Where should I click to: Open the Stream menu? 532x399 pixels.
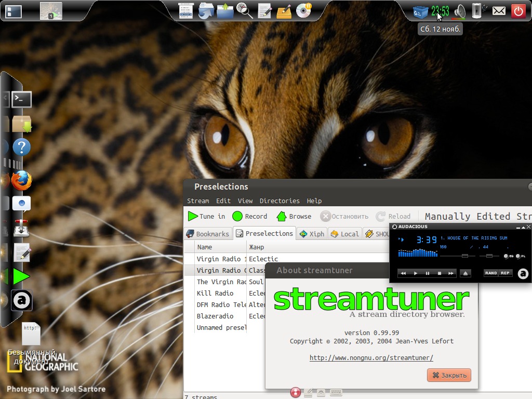click(x=198, y=201)
